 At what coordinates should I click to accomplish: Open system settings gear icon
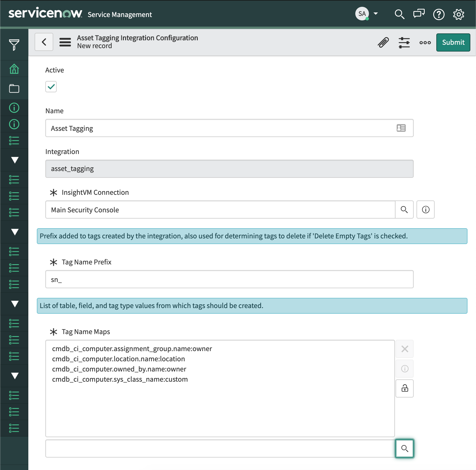coord(458,14)
